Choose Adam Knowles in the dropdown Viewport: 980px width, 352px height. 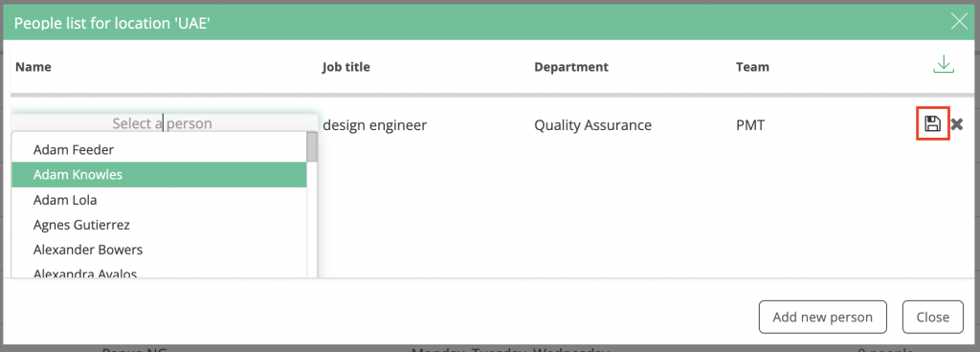point(160,175)
